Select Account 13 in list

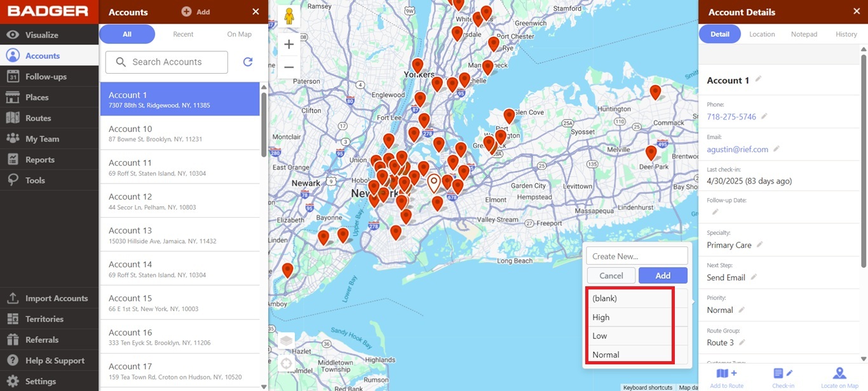[x=180, y=235]
